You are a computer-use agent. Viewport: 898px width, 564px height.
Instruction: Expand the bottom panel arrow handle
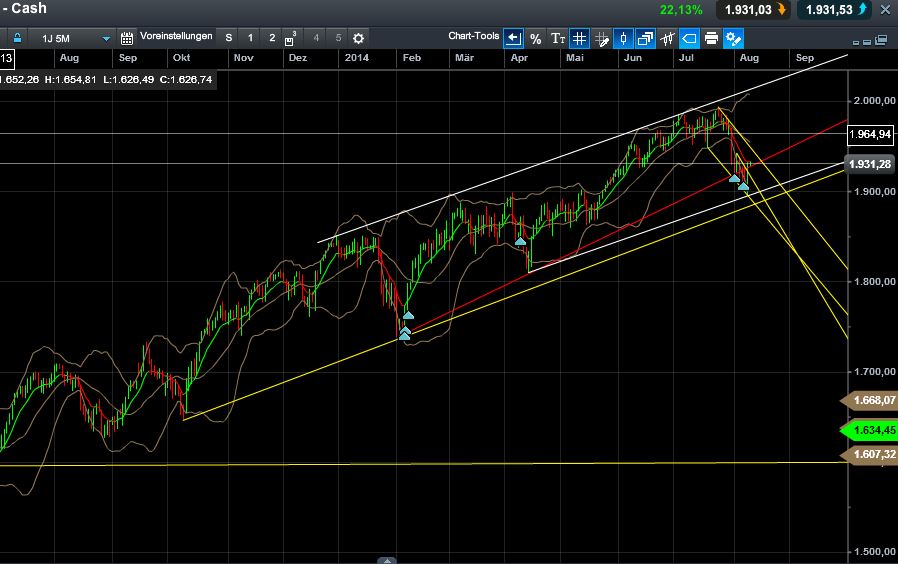[x=387, y=561]
